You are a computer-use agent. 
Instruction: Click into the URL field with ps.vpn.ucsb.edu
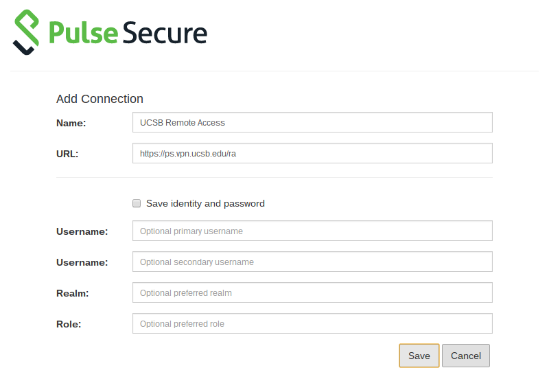pos(312,153)
